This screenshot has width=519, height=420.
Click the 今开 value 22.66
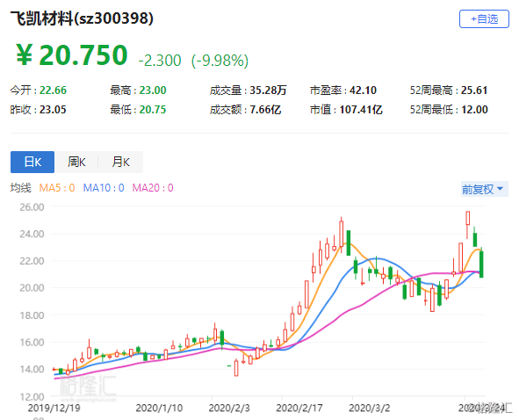(53, 91)
